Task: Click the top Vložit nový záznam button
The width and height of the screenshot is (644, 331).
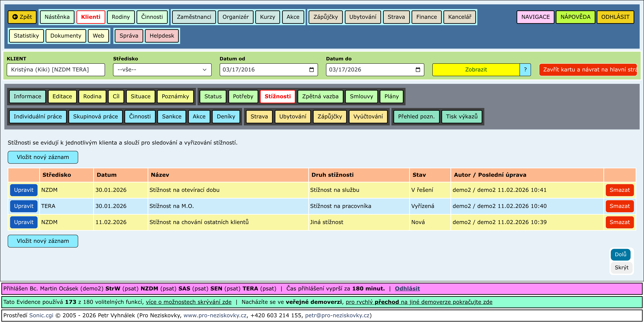Action: [43, 157]
